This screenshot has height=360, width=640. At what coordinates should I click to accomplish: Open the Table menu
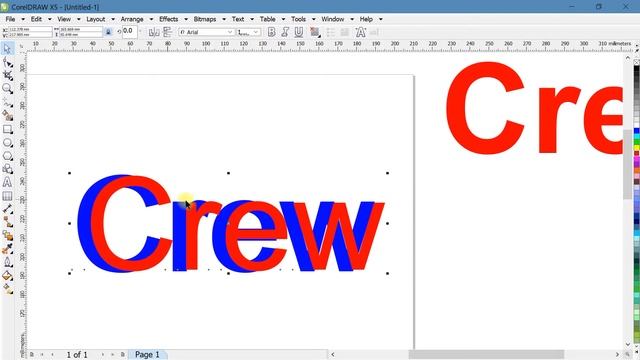(268, 19)
